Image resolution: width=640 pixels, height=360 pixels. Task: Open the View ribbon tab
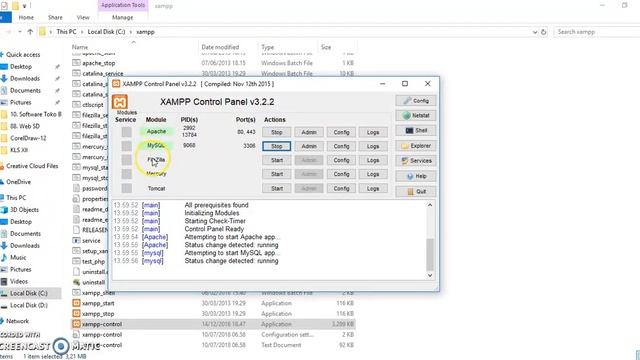click(83, 18)
